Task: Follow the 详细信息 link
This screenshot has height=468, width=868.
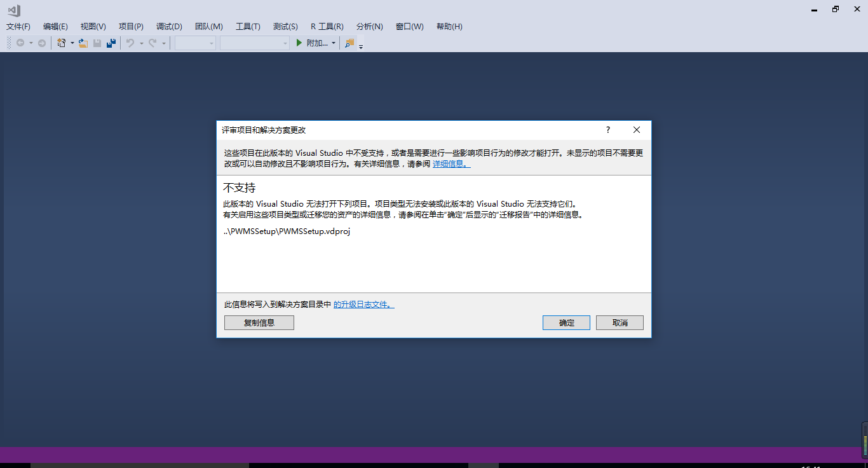Action: [x=452, y=164]
